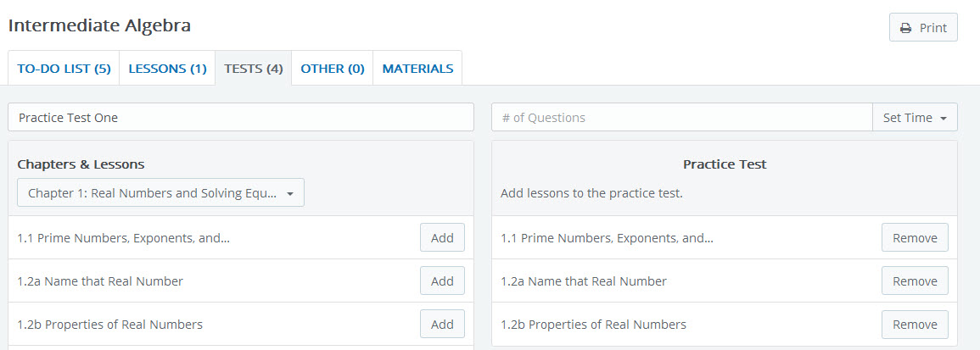980x350 pixels.
Task: Add lesson 1.2b Properties of Real Numbers
Action: point(442,325)
